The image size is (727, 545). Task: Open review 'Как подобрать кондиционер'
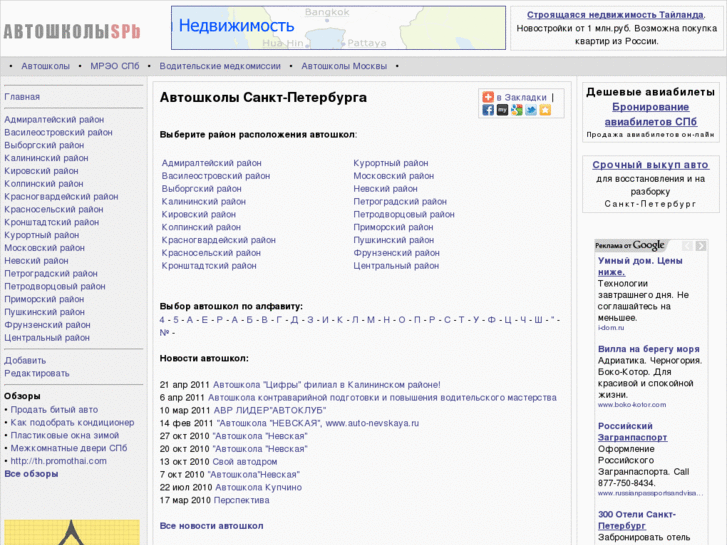coord(72,423)
